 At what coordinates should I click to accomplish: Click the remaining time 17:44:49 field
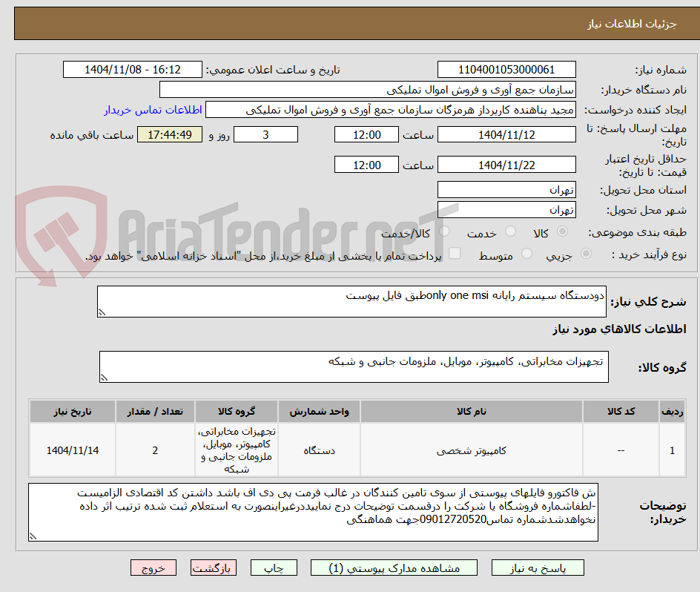click(170, 134)
